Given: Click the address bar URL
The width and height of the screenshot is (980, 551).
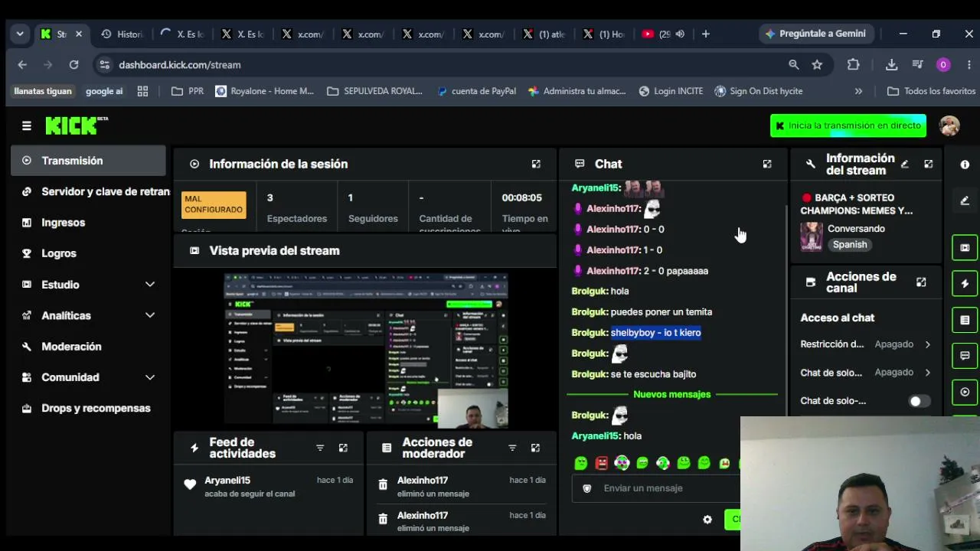Looking at the screenshot, I should 180,65.
